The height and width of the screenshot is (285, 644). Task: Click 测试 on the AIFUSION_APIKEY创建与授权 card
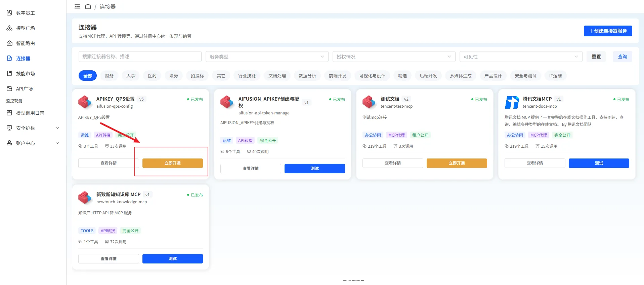point(315,169)
